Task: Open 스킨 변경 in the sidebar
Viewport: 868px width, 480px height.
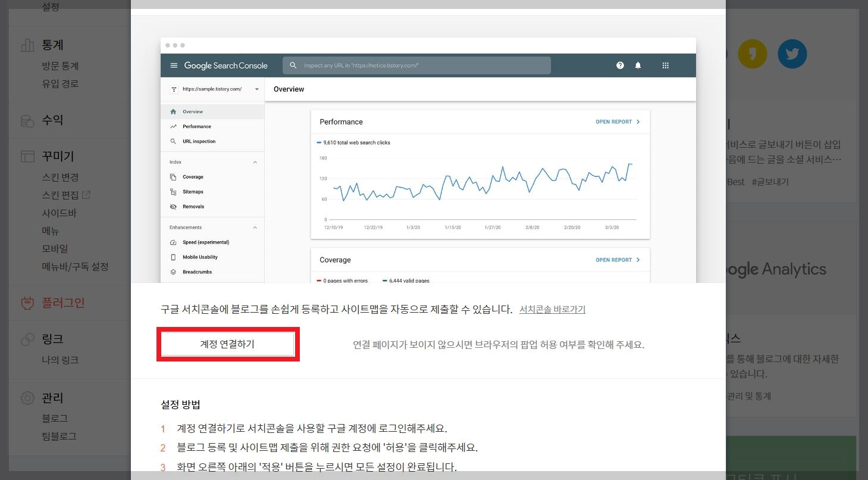Action: click(x=60, y=177)
